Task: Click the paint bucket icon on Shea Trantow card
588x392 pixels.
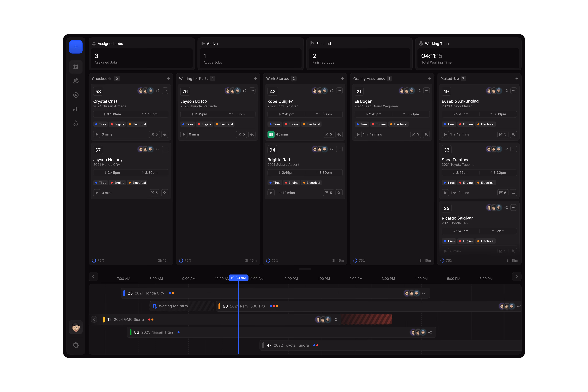Action: (513, 193)
